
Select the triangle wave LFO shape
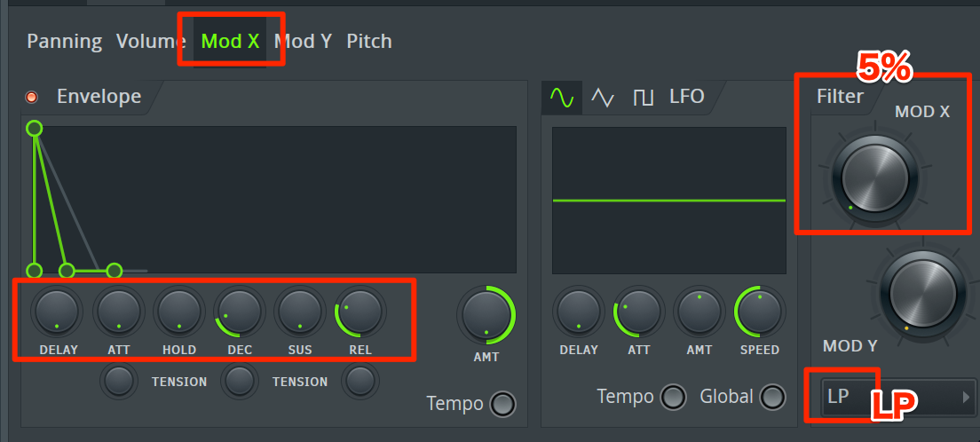point(603,98)
